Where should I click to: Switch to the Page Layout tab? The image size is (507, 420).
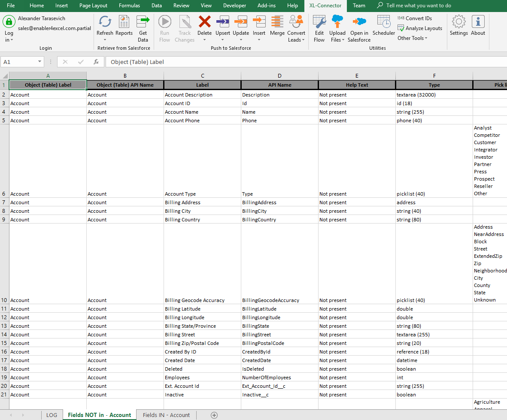pos(93,6)
